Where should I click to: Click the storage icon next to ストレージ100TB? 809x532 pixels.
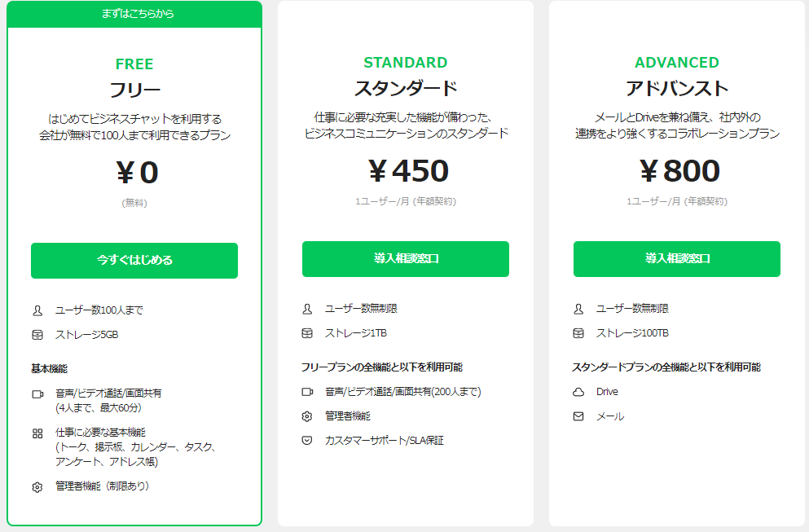click(x=578, y=333)
